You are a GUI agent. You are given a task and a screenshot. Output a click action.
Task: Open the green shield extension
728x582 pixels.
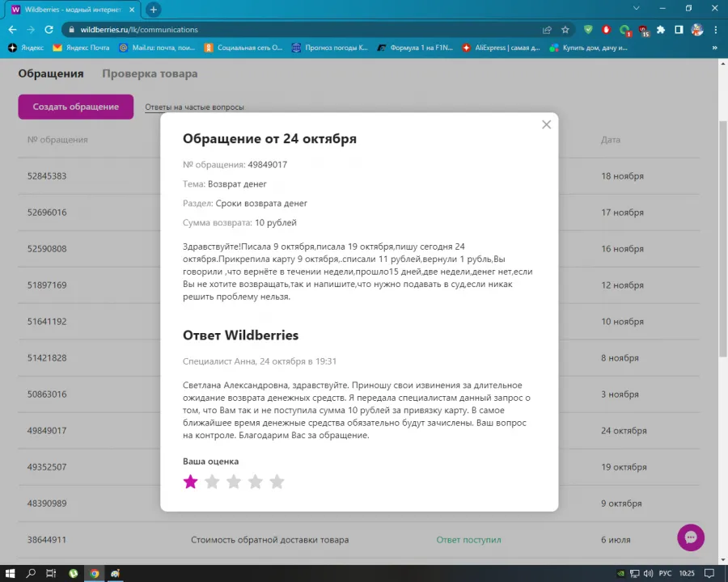(x=588, y=30)
